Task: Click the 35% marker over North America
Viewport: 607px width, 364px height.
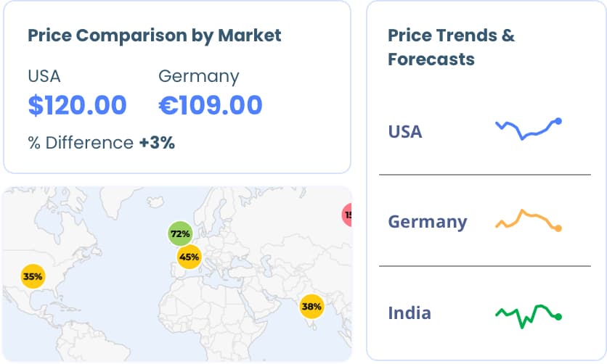Action: tap(33, 276)
